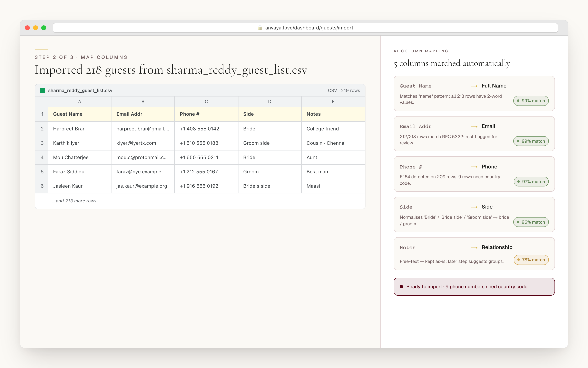This screenshot has width=588, height=368.
Task: Click the 96% match badge
Action: [531, 222]
